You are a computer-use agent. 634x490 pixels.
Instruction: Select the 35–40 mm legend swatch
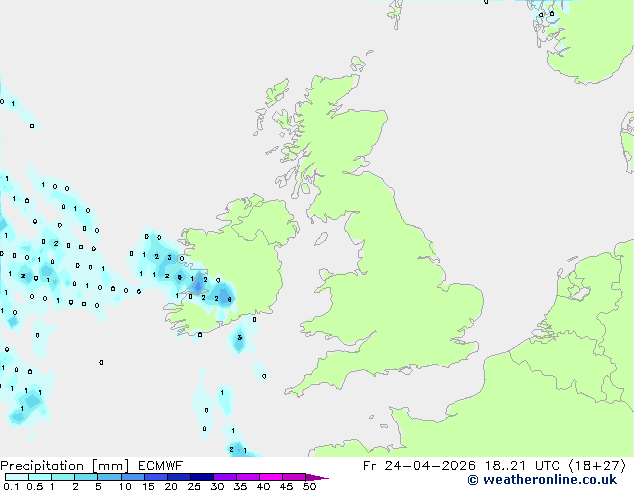(x=247, y=477)
